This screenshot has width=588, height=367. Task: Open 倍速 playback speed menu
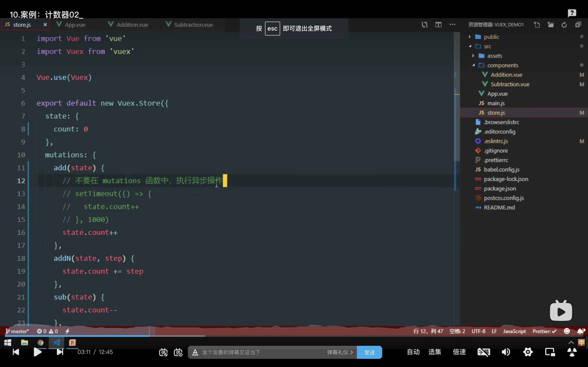tap(459, 352)
